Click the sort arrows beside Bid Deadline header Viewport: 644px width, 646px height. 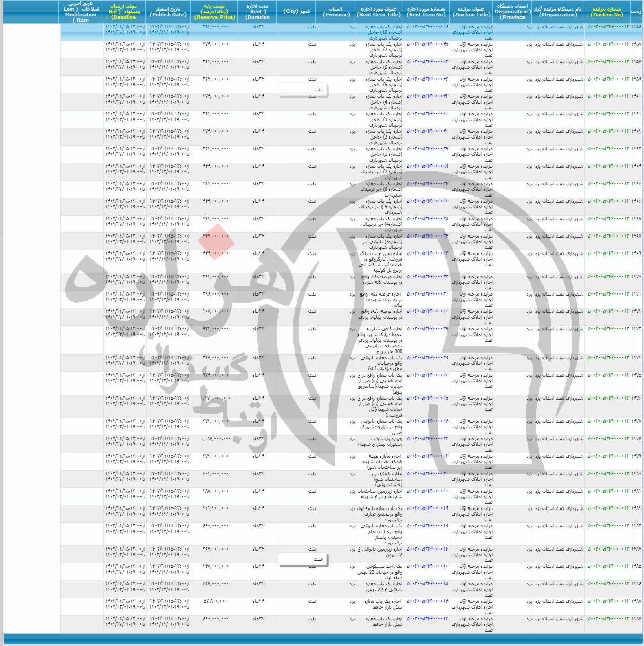click(106, 17)
